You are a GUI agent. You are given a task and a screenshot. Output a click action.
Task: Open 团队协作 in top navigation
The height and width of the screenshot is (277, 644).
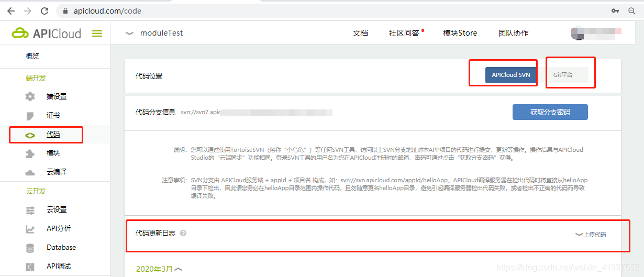513,33
